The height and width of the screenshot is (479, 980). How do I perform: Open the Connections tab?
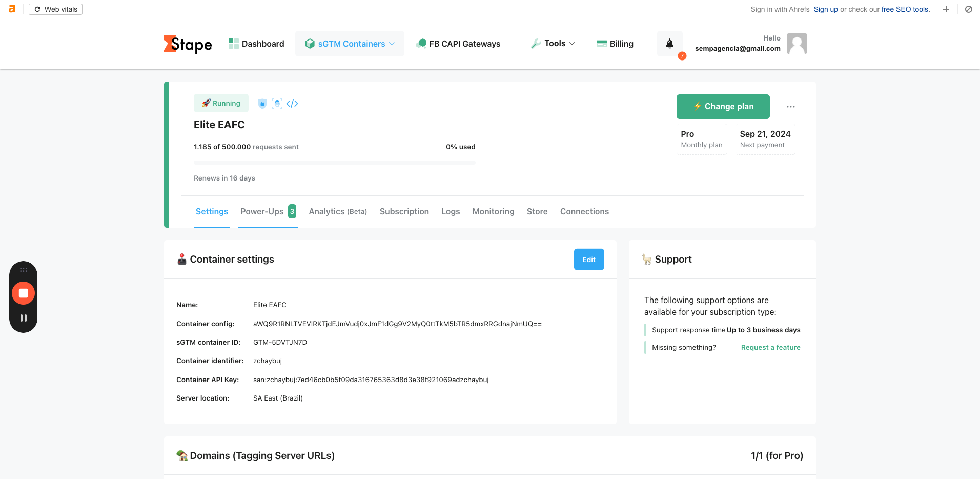coord(584,211)
